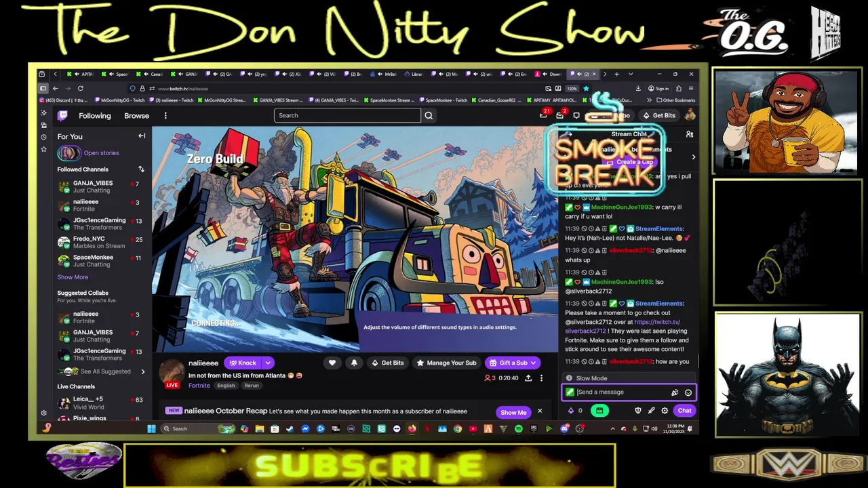The width and height of the screenshot is (868, 488).
Task: Open the Browse tab
Action: tap(136, 116)
